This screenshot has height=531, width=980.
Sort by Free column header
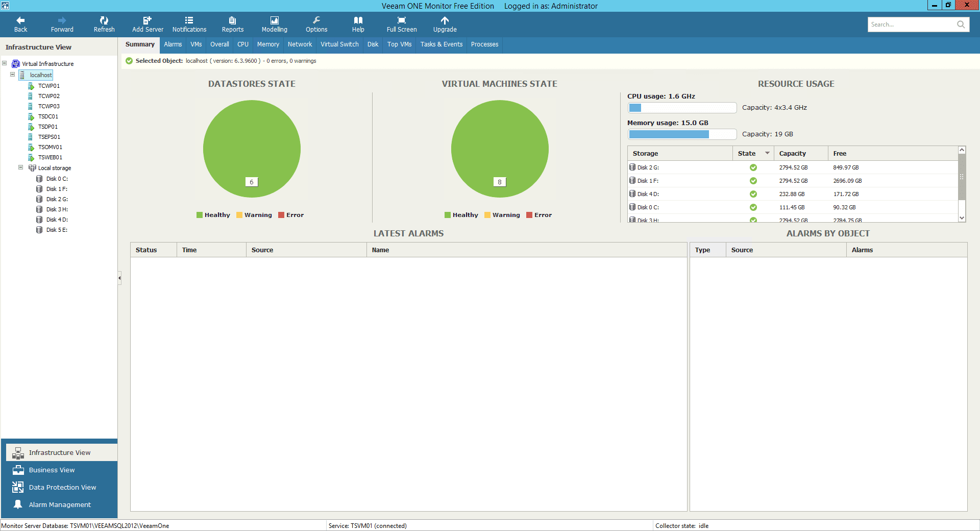pyautogui.click(x=893, y=153)
